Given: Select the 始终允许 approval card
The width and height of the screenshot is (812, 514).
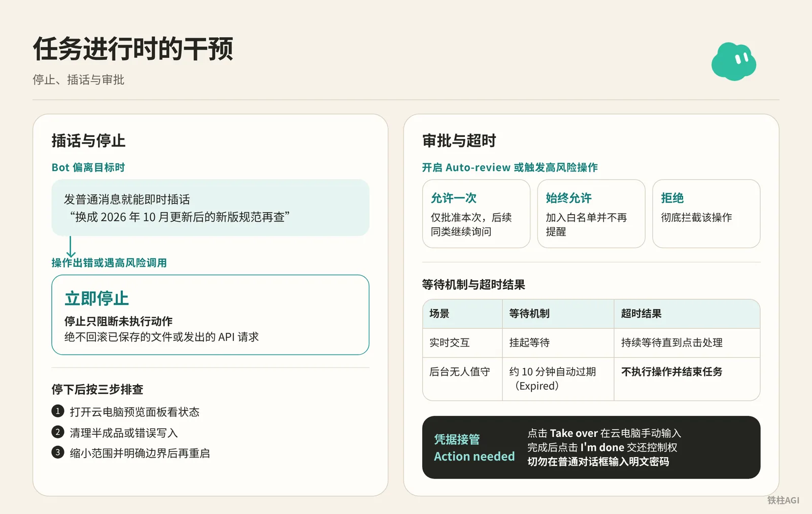Looking at the screenshot, I should 591,214.
